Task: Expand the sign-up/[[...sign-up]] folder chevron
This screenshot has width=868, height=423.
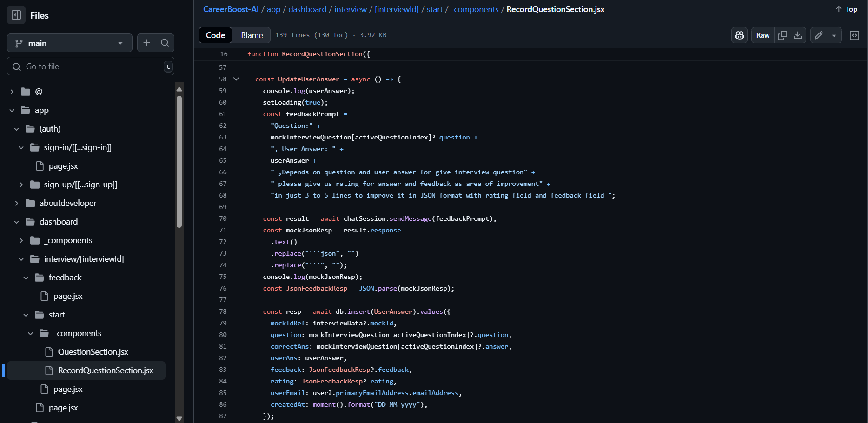Action: [21, 185]
